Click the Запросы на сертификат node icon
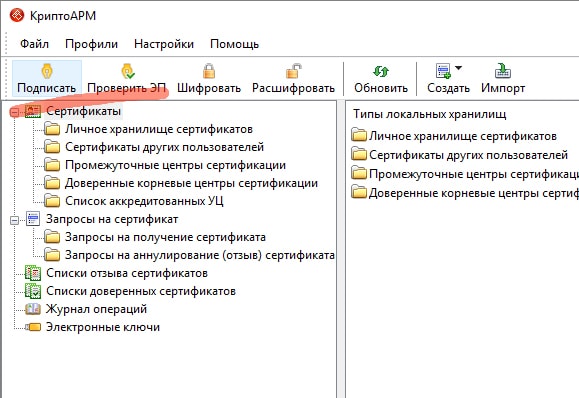 tap(33, 219)
